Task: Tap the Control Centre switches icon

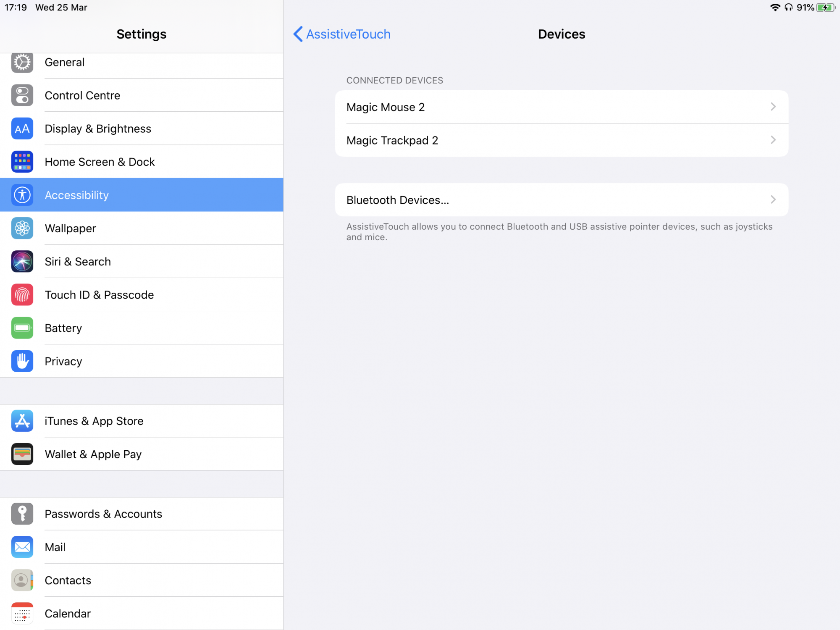Action: click(x=22, y=95)
